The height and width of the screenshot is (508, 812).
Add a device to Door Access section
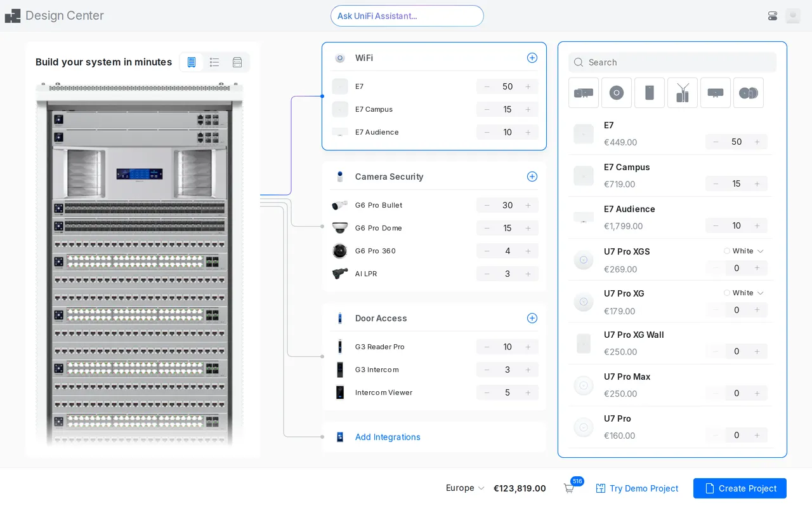click(x=532, y=318)
